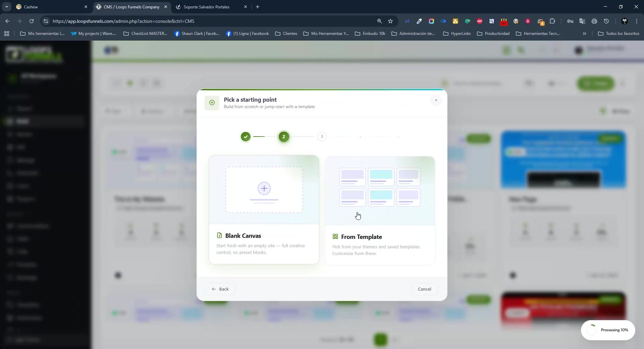Open the Administración de... bookmark folder
Image resolution: width=644 pixels, height=349 pixels.
click(x=413, y=34)
